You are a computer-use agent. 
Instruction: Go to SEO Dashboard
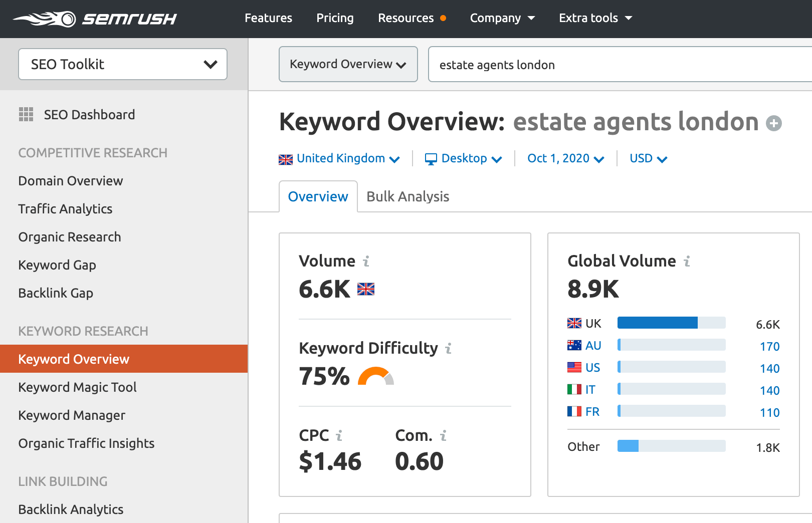click(x=89, y=115)
